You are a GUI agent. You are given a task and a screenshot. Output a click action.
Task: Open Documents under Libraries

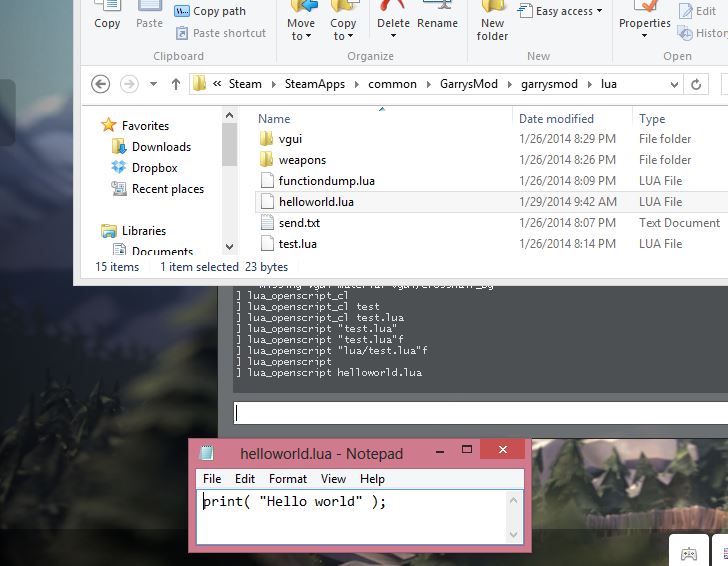pyautogui.click(x=162, y=251)
